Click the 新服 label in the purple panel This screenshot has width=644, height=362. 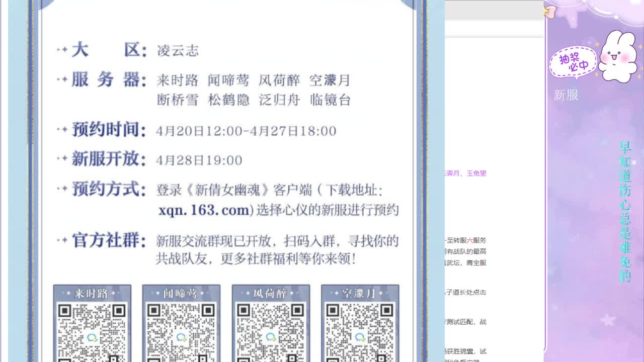pos(566,95)
